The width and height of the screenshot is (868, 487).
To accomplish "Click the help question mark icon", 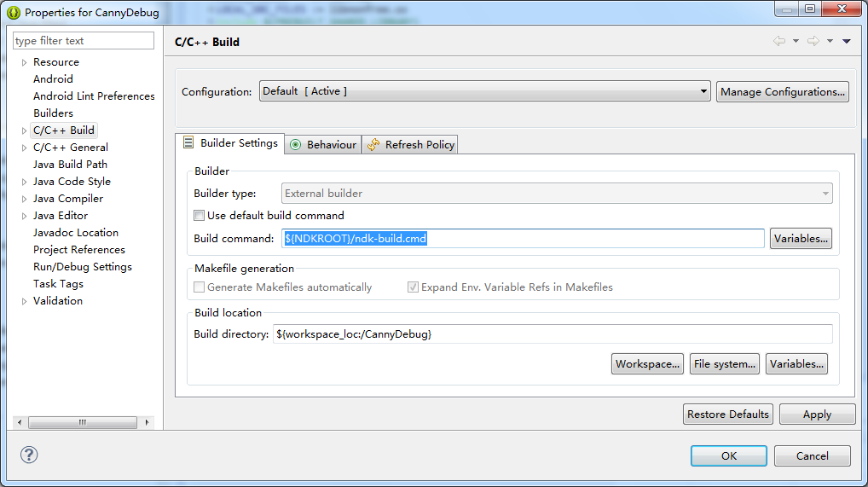I will click(x=29, y=455).
